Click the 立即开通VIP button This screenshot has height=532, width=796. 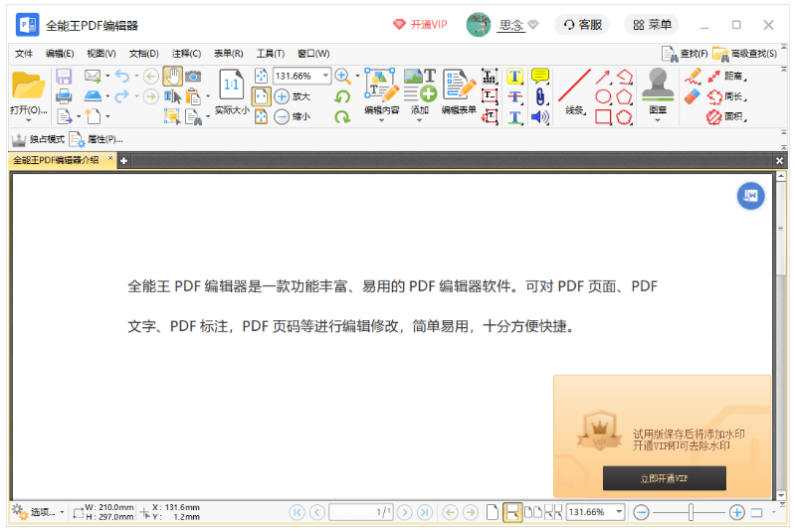[x=664, y=478]
